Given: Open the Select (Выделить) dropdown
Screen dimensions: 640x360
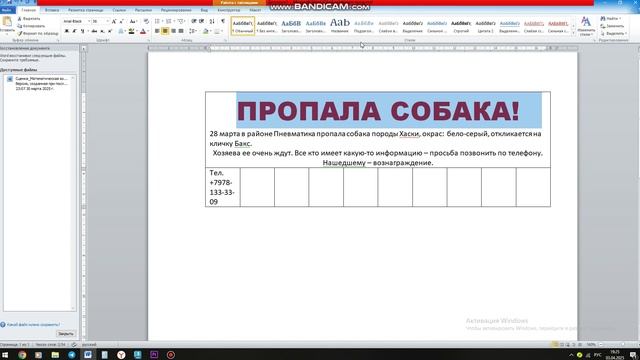Looking at the screenshot, I should [x=613, y=33].
